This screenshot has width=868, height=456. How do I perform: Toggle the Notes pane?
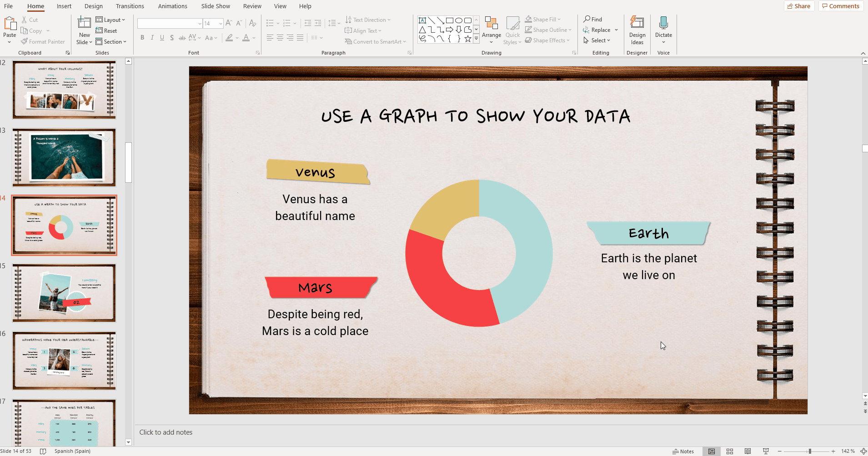683,451
